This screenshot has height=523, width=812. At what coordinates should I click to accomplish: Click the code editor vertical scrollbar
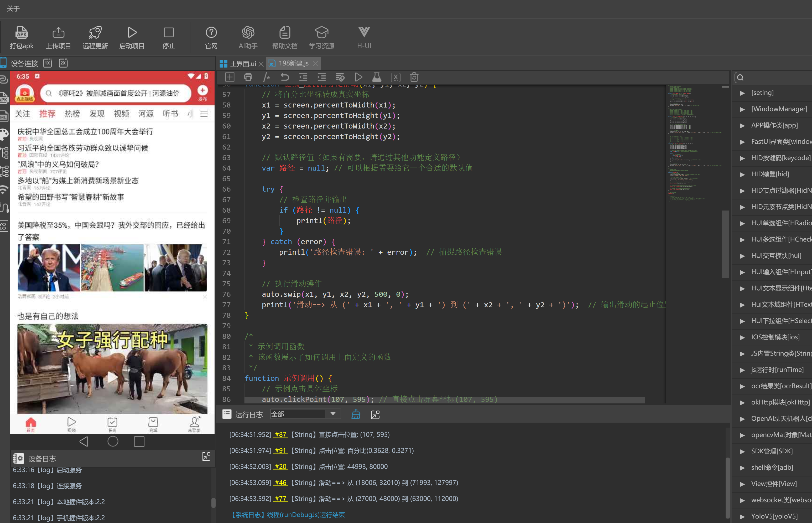(x=726, y=244)
